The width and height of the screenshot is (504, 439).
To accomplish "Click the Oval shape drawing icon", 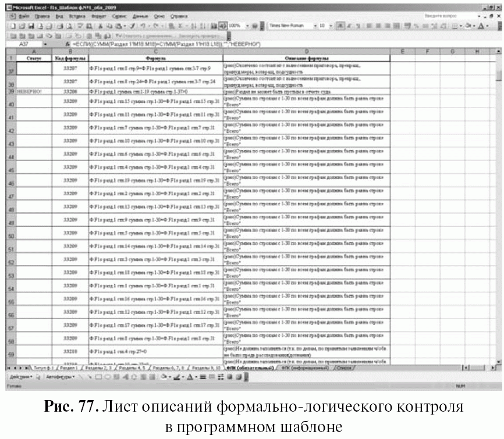I will 108,377.
